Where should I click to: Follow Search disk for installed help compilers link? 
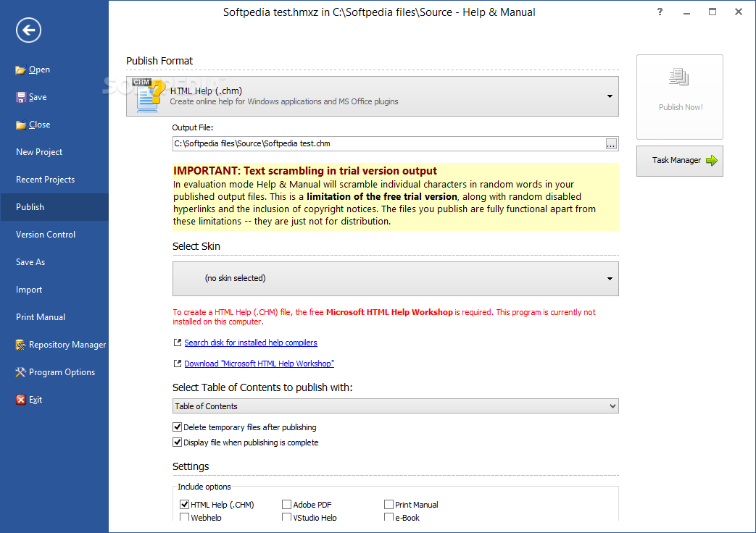[251, 343]
